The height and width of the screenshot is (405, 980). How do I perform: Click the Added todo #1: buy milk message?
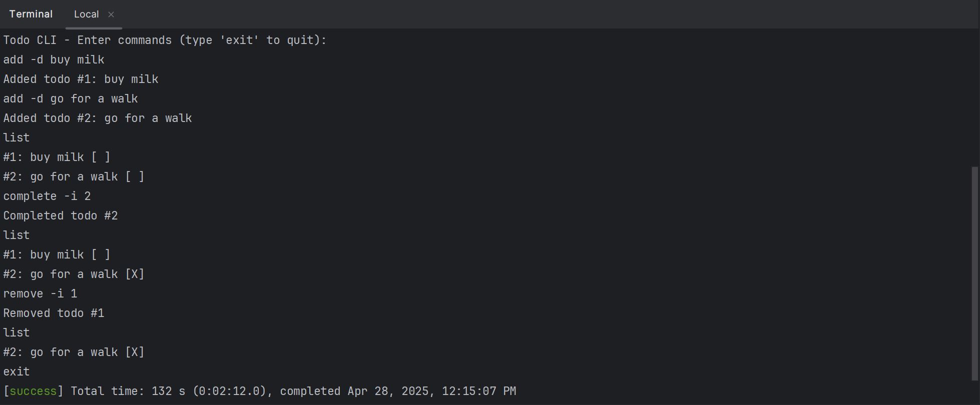(x=81, y=79)
